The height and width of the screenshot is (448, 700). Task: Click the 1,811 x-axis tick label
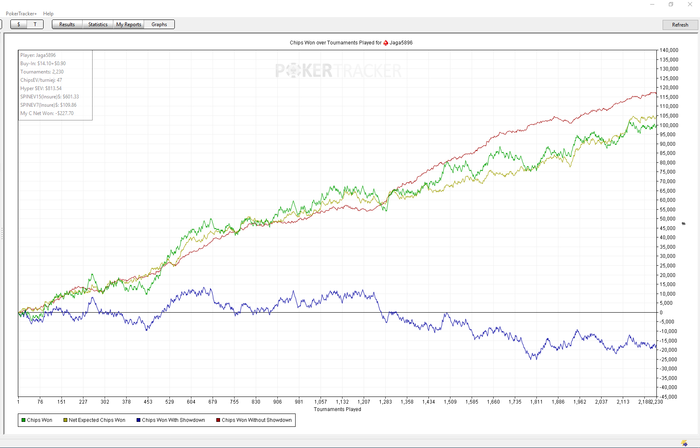tap(536, 402)
